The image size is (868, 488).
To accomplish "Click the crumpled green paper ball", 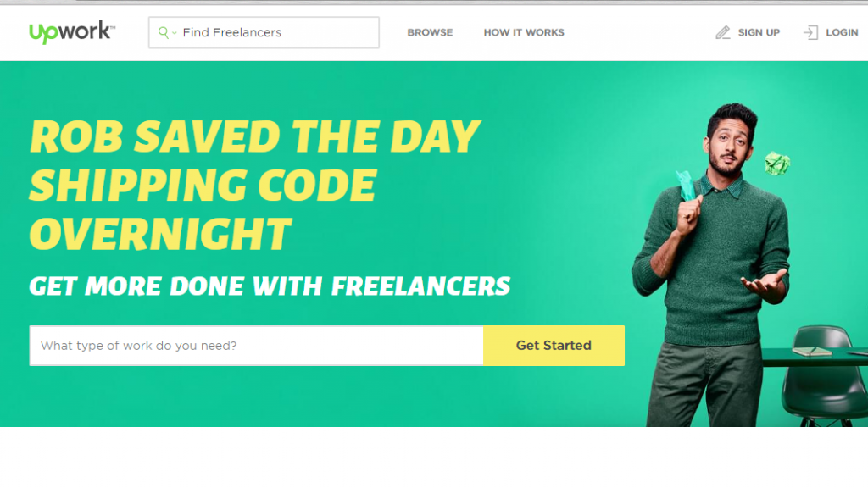I will [777, 164].
